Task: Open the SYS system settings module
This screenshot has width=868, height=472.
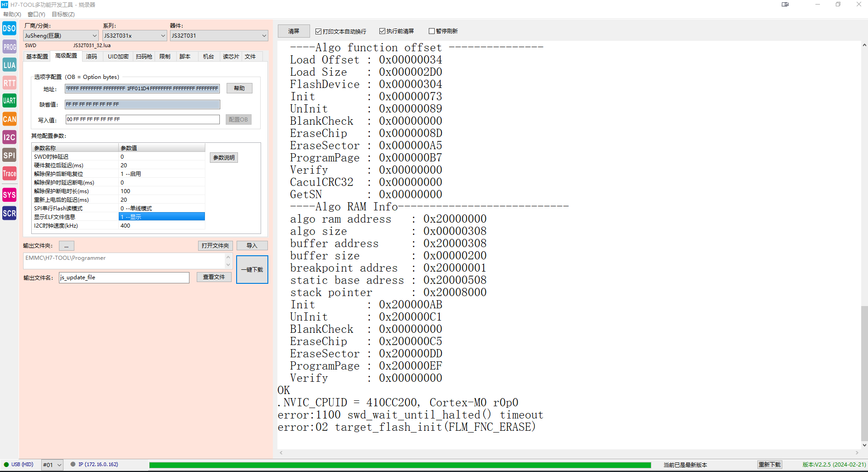Action: [9, 195]
